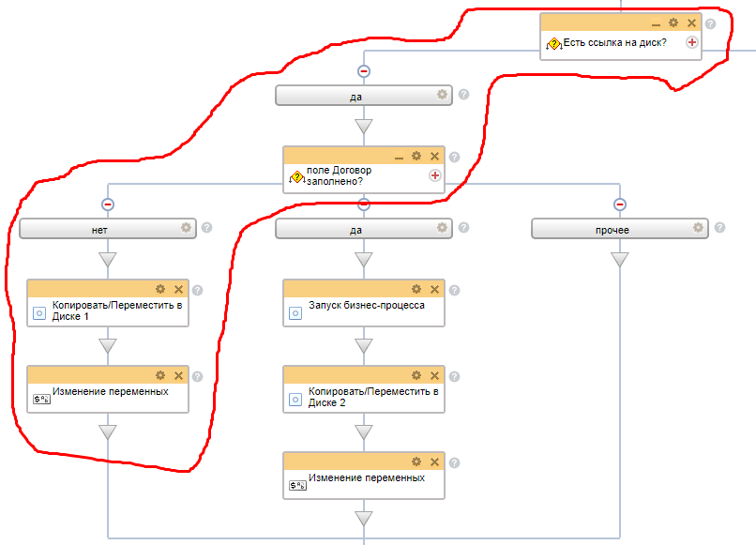The height and width of the screenshot is (545, 756).
Task: Configure 'Копировать/Переместить в Диске 1' via gear
Action: [x=160, y=290]
